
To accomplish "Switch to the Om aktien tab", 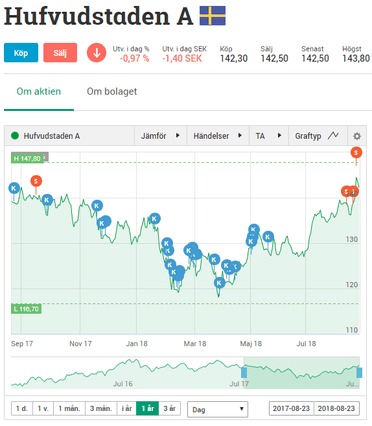I will click(39, 91).
